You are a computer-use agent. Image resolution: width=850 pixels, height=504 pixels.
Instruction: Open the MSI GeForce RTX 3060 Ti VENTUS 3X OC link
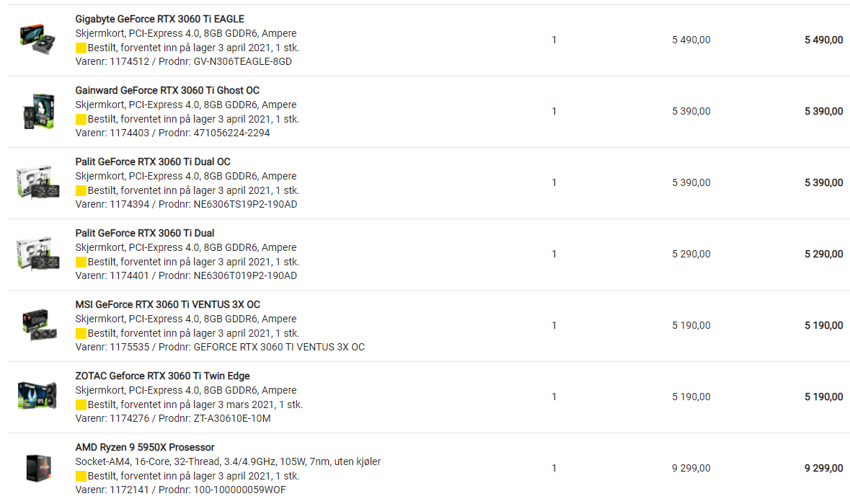[167, 304]
